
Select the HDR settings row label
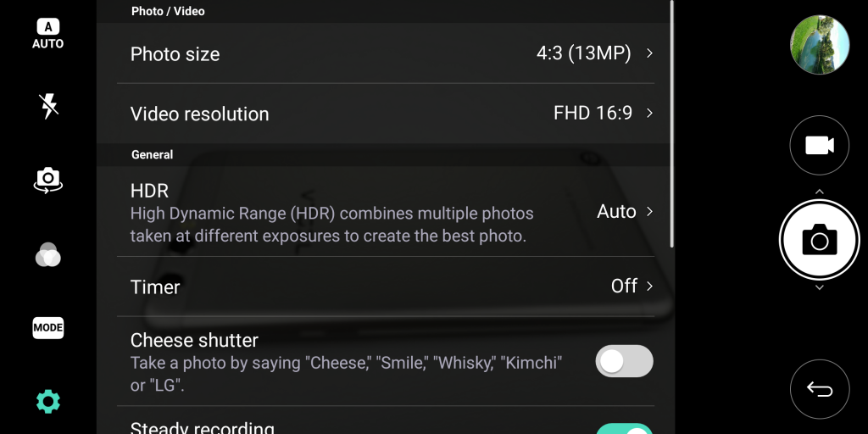[x=150, y=191]
